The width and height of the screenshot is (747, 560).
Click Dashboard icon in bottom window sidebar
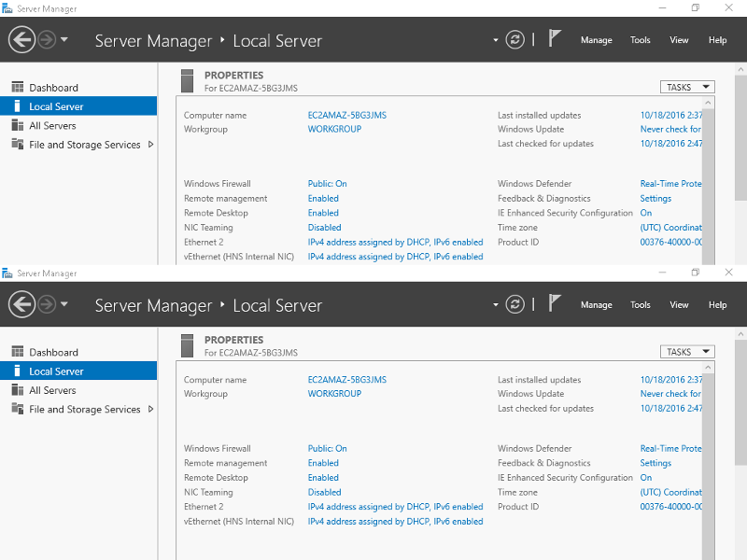[x=18, y=352]
